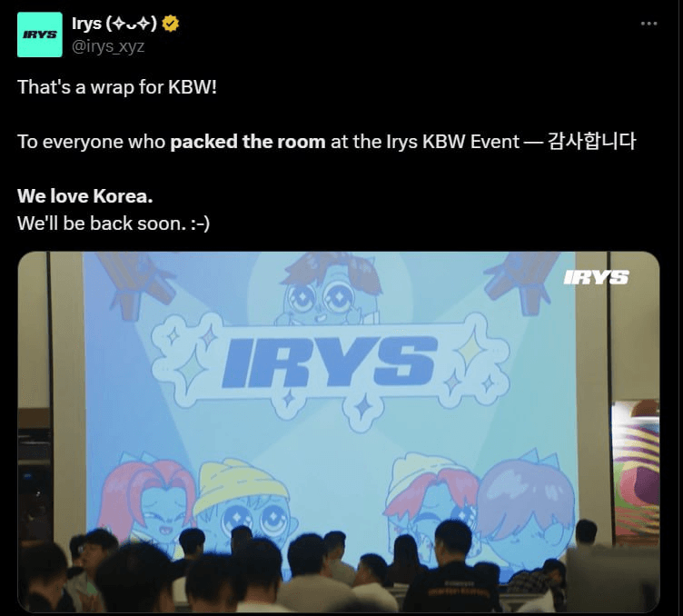Click the bold "We love Korea." line

pyautogui.click(x=85, y=196)
